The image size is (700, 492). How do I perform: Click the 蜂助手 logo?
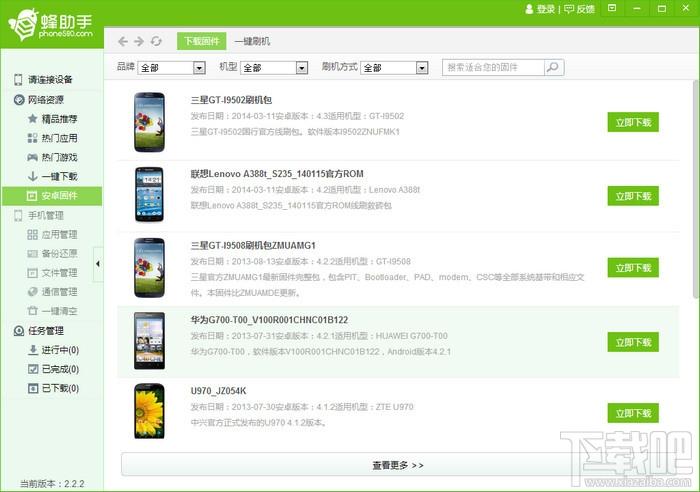pos(51,24)
